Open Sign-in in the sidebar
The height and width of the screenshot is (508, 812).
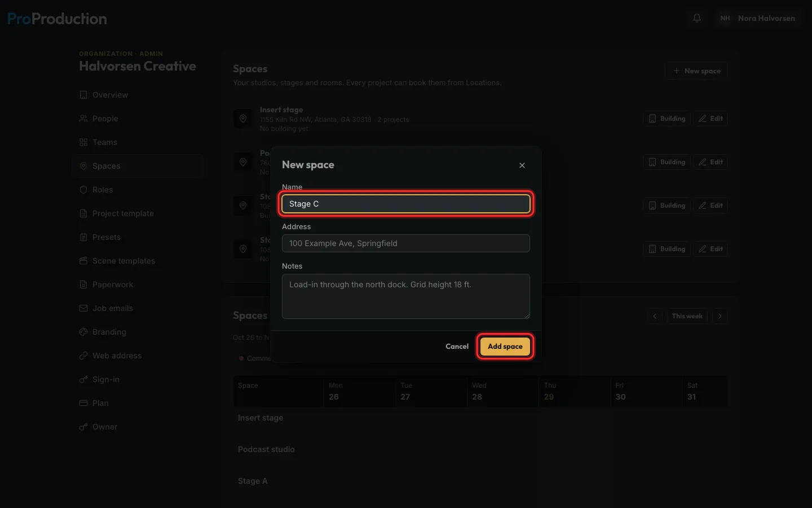coord(138,379)
